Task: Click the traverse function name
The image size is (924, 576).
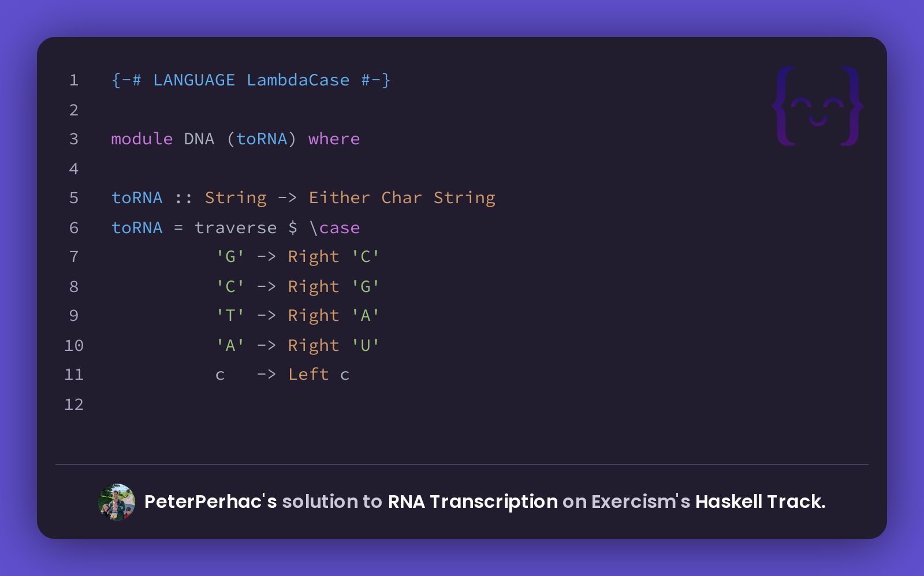Action: [x=236, y=227]
